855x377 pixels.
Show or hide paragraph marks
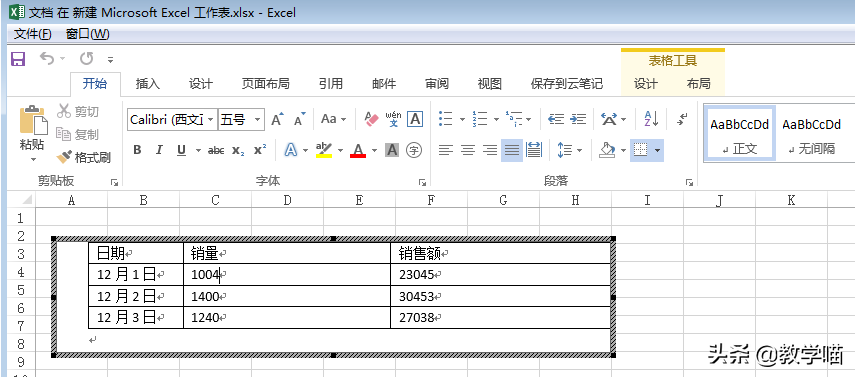682,118
